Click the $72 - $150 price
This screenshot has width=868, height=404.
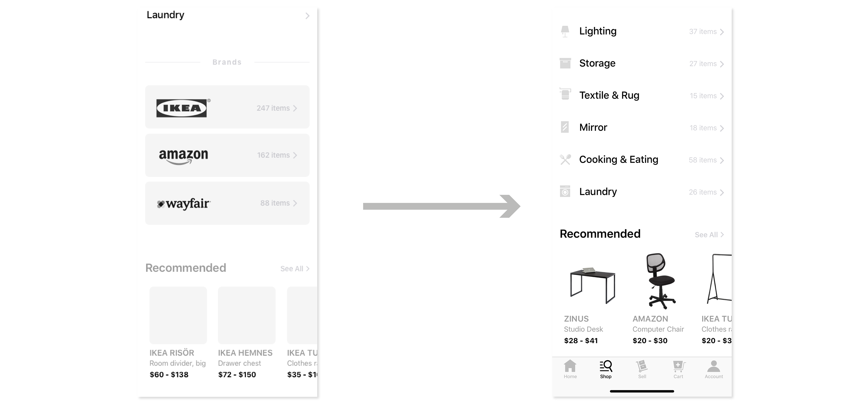tap(237, 375)
